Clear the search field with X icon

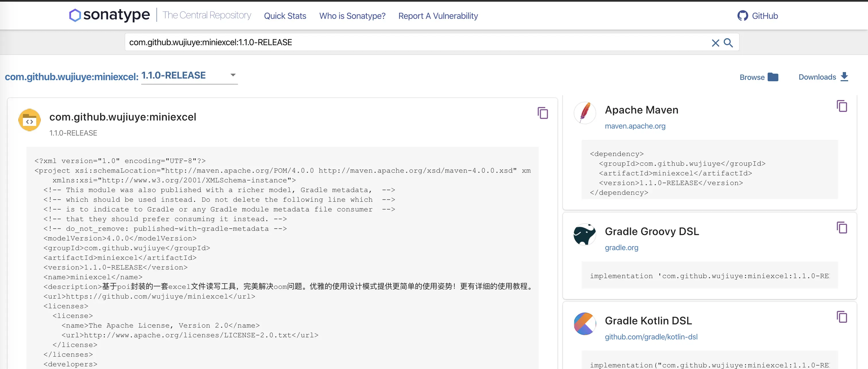(715, 43)
